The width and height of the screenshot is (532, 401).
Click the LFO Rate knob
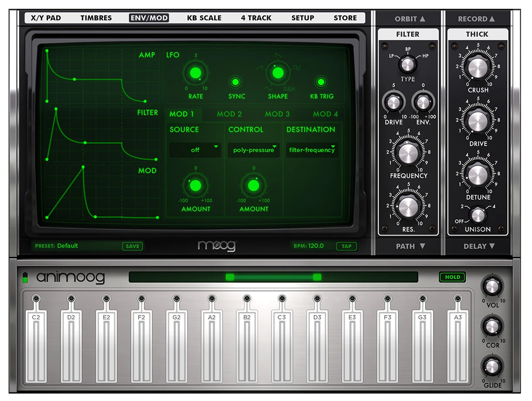pyautogui.click(x=195, y=73)
